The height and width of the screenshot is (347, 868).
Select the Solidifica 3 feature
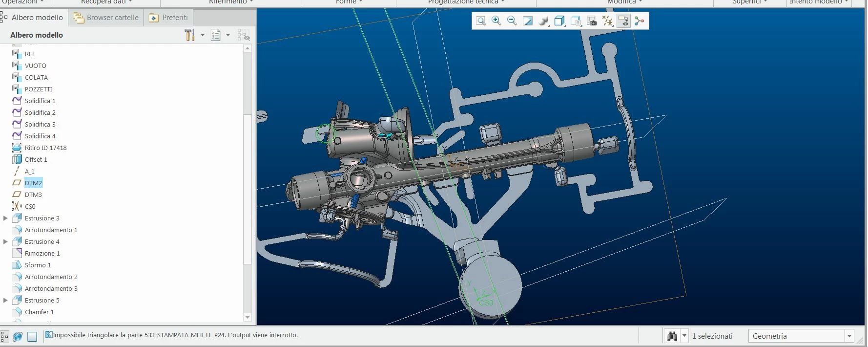click(40, 124)
